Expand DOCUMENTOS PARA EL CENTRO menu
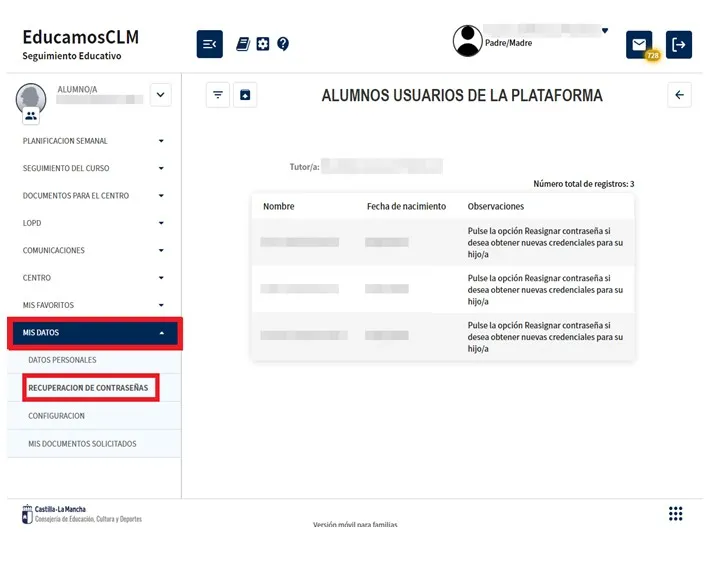The width and height of the screenshot is (718, 564). click(x=93, y=196)
